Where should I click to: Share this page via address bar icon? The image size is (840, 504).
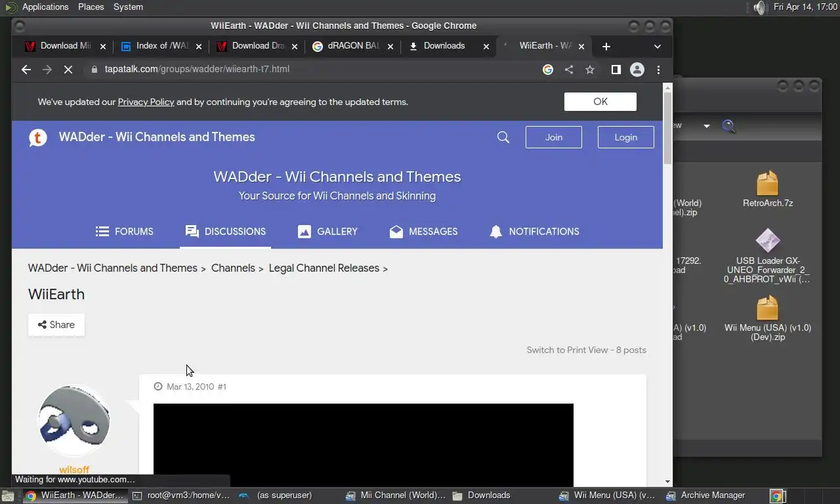569,70
